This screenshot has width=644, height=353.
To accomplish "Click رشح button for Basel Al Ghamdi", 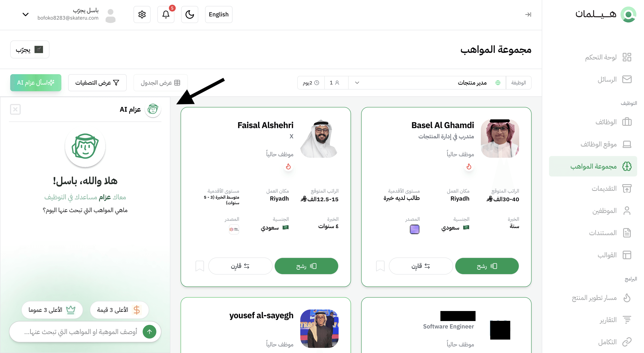I will click(x=487, y=266).
